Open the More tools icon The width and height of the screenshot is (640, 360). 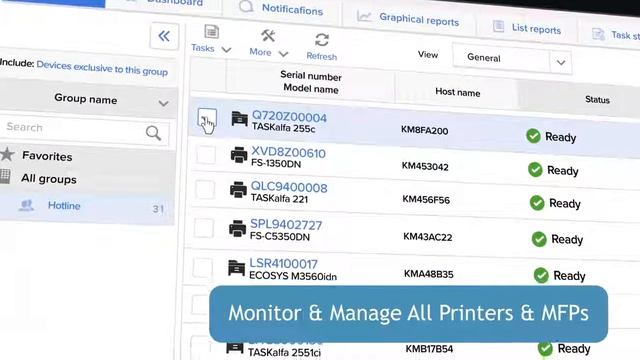(268, 36)
